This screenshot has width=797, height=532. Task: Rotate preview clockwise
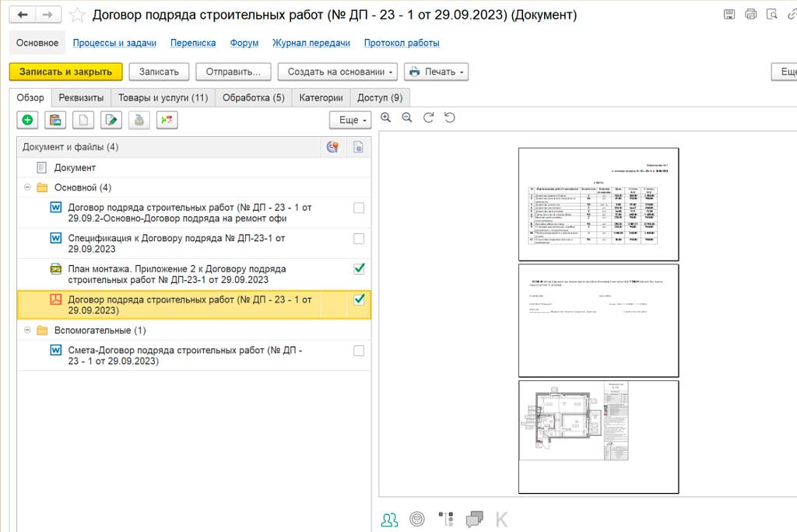click(428, 117)
